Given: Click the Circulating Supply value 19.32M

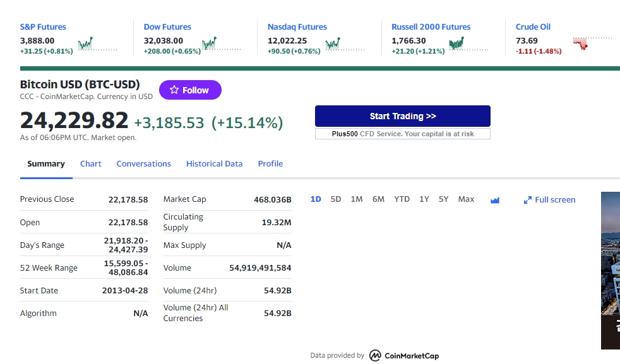Looking at the screenshot, I should tap(277, 222).
